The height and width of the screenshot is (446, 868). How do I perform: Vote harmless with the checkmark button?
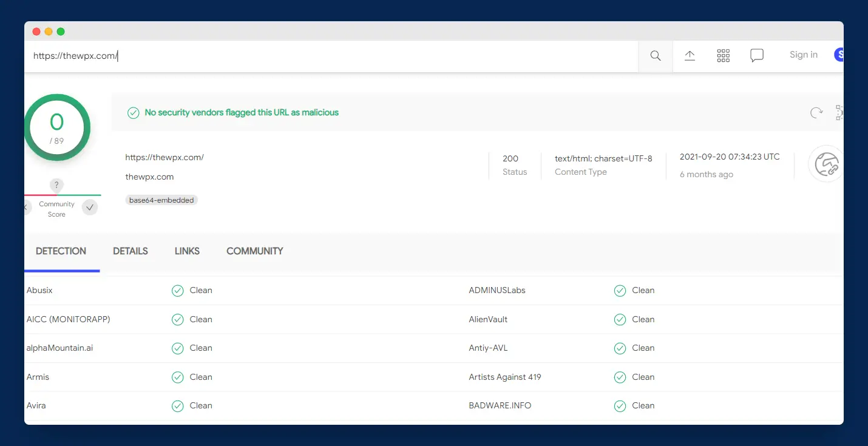[x=90, y=208]
